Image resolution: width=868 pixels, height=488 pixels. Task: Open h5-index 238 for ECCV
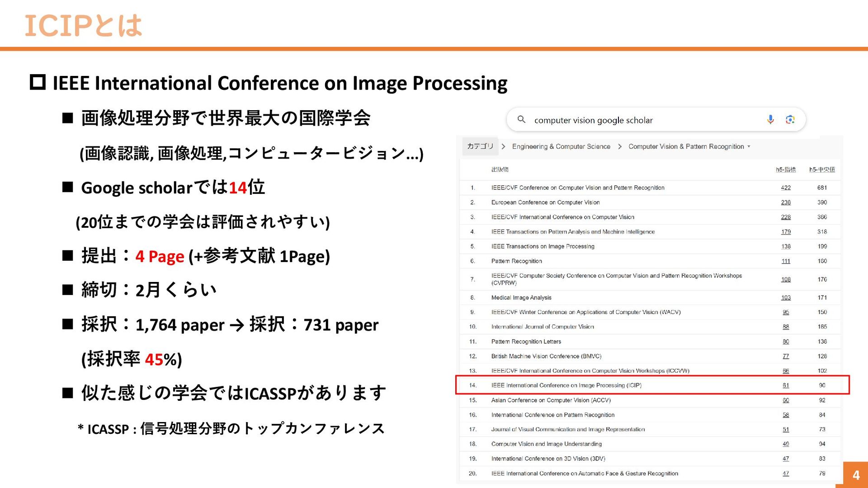786,202
